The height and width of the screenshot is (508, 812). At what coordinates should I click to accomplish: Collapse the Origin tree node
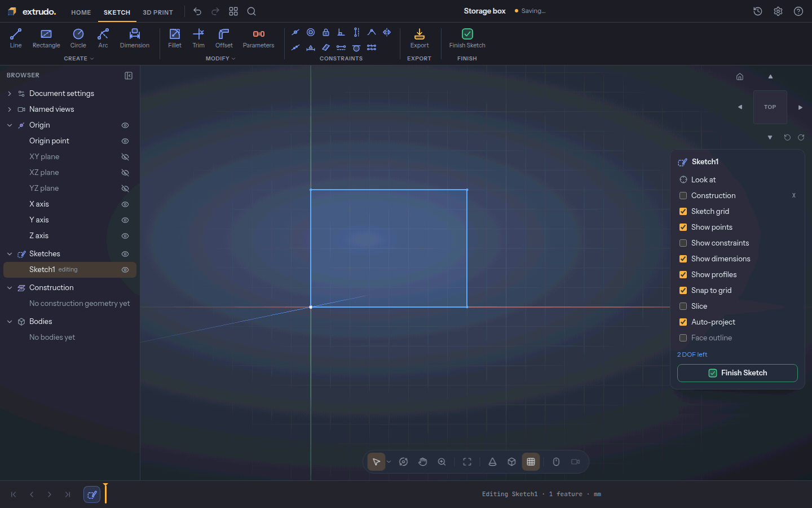[x=10, y=125]
